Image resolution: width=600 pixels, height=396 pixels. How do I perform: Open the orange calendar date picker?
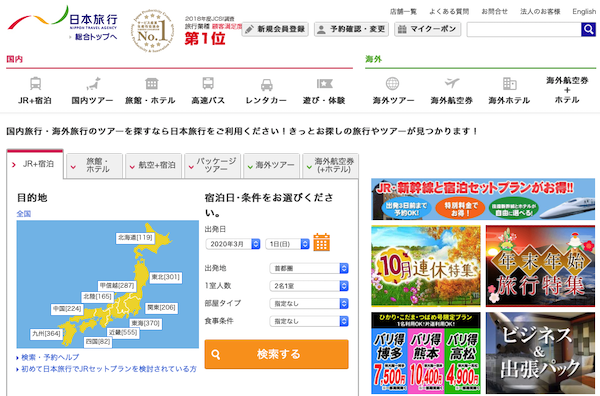(321, 242)
